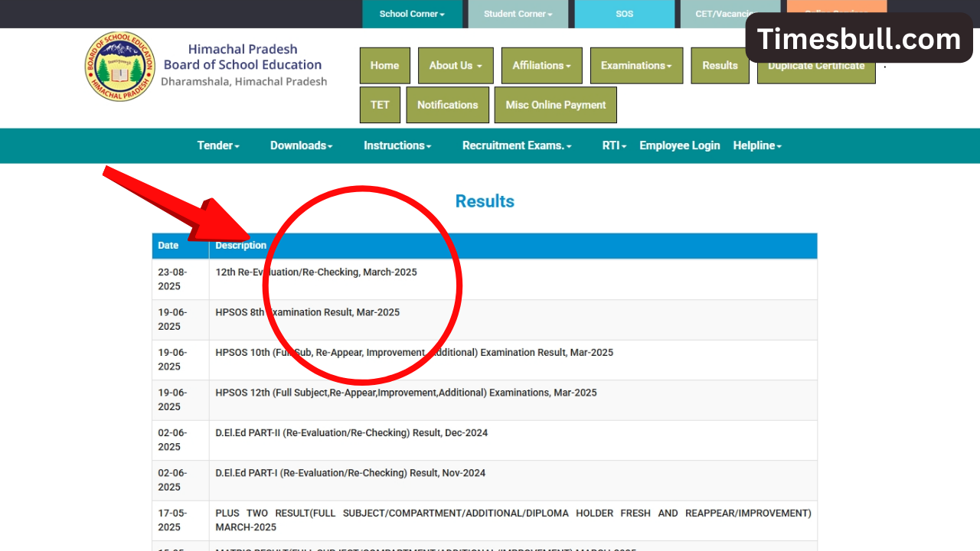Open the Affiliations dropdown

(541, 65)
